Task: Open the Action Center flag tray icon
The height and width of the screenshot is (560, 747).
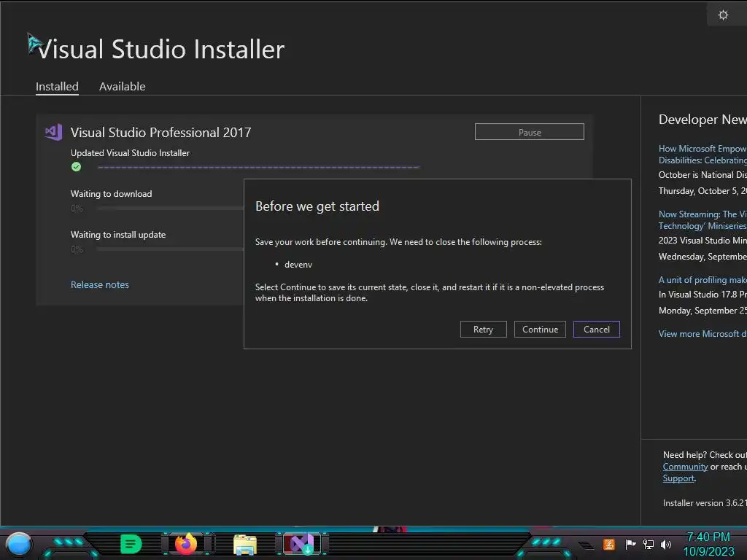Action: [x=630, y=544]
